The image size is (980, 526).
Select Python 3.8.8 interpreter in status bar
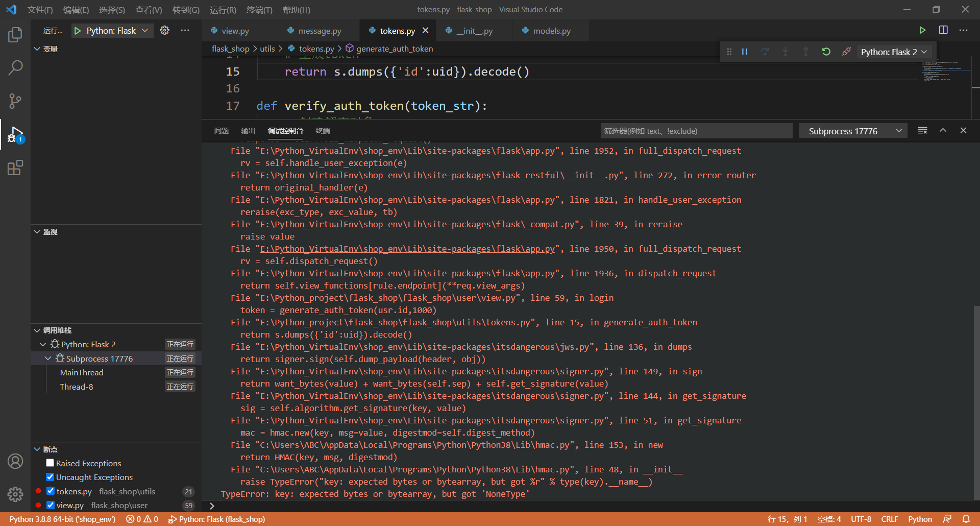tap(62, 519)
